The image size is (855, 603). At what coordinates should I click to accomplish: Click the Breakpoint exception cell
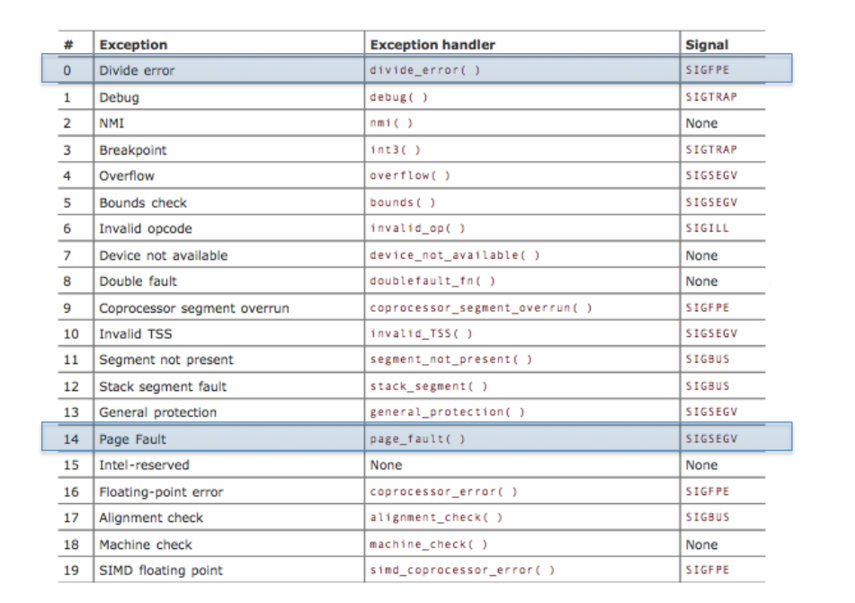[x=133, y=150]
